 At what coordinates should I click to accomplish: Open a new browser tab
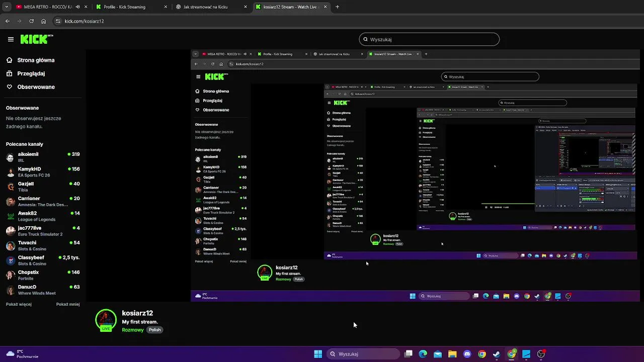click(x=337, y=7)
